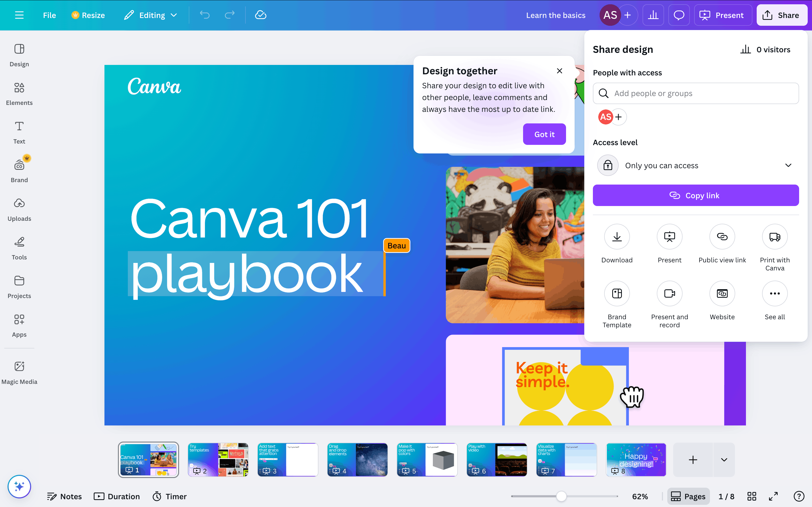
Task: Toggle fullscreen mode arrows
Action: (x=773, y=496)
